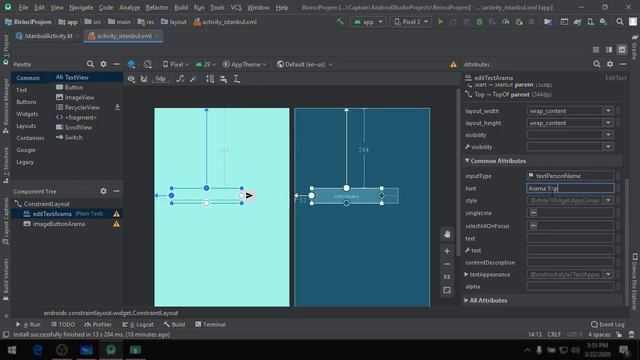The height and width of the screenshot is (360, 640).
Task: Search the Palette panel
Action: (90, 64)
